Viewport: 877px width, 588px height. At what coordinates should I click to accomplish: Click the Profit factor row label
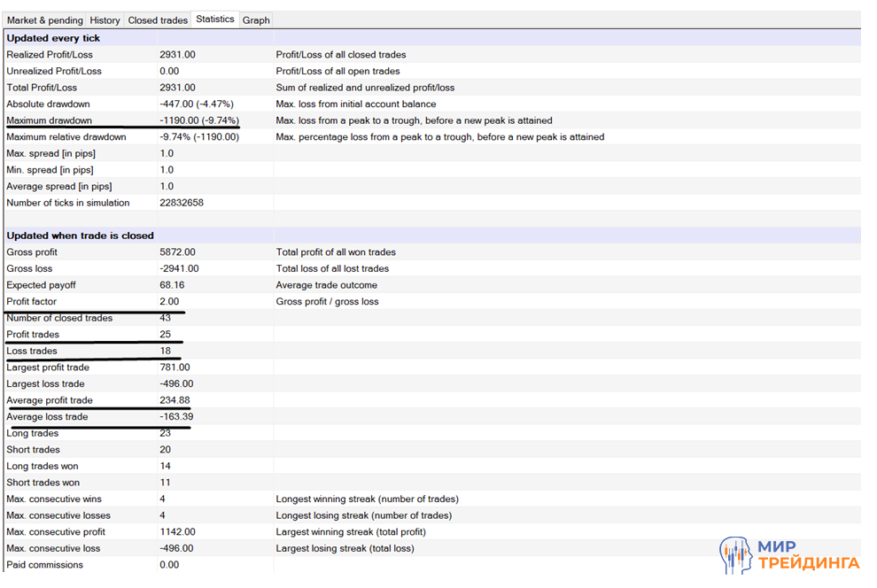pyautogui.click(x=31, y=302)
